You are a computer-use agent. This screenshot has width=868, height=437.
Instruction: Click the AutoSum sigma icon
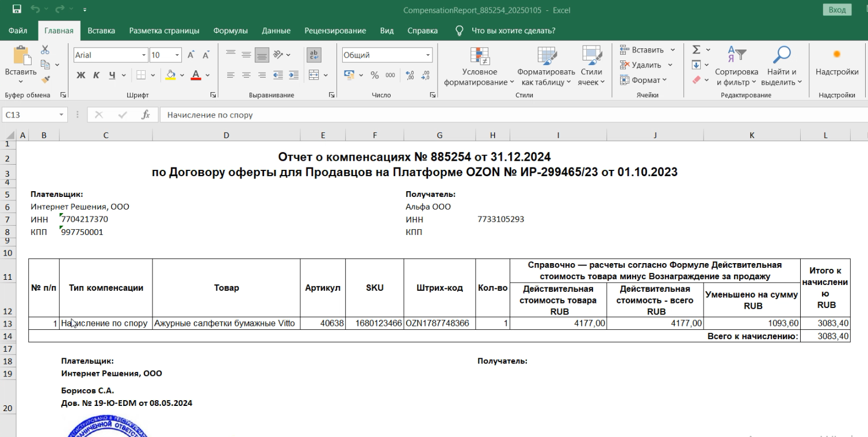point(696,50)
